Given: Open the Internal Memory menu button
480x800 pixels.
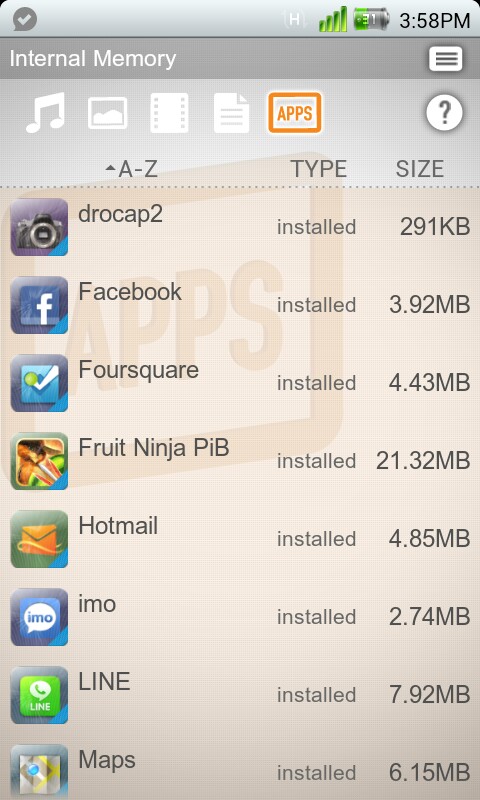Looking at the screenshot, I should point(446,59).
